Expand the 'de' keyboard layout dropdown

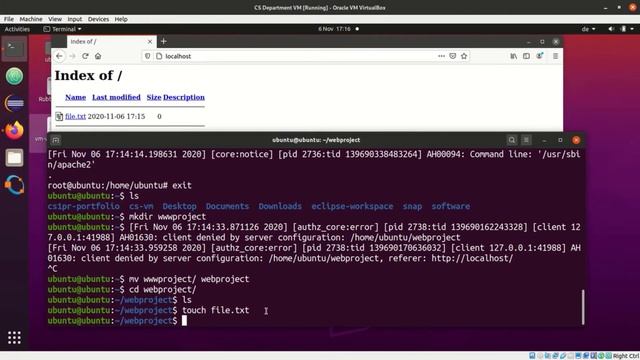pyautogui.click(x=588, y=29)
